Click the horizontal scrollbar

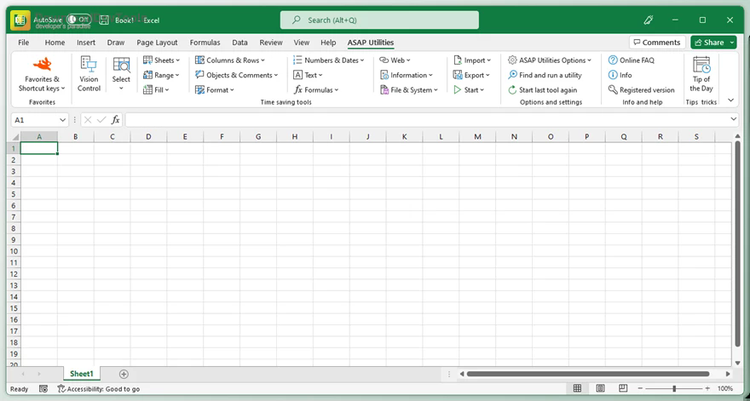point(588,374)
